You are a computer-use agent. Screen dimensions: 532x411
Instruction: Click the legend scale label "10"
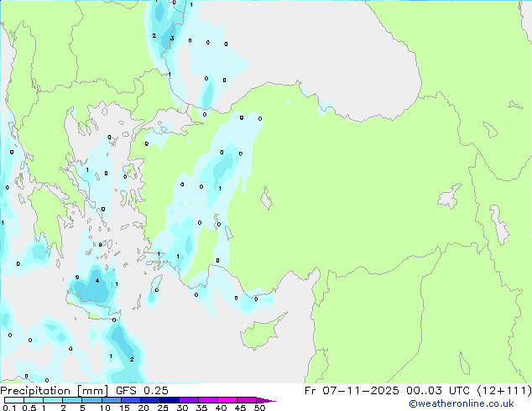(105, 408)
